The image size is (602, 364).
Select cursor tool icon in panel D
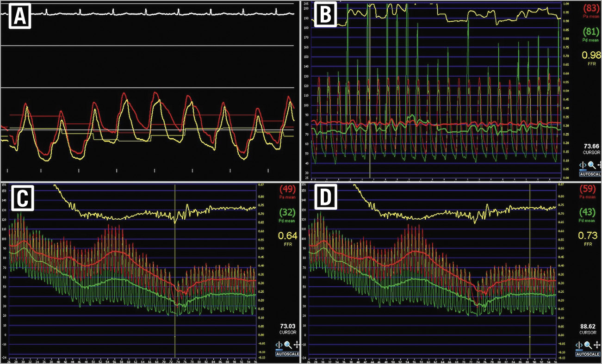579,345
